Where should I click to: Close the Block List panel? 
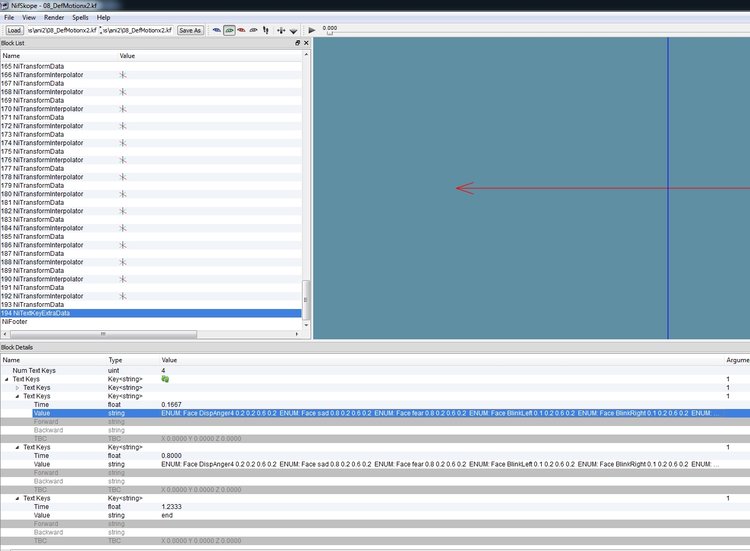click(x=306, y=43)
